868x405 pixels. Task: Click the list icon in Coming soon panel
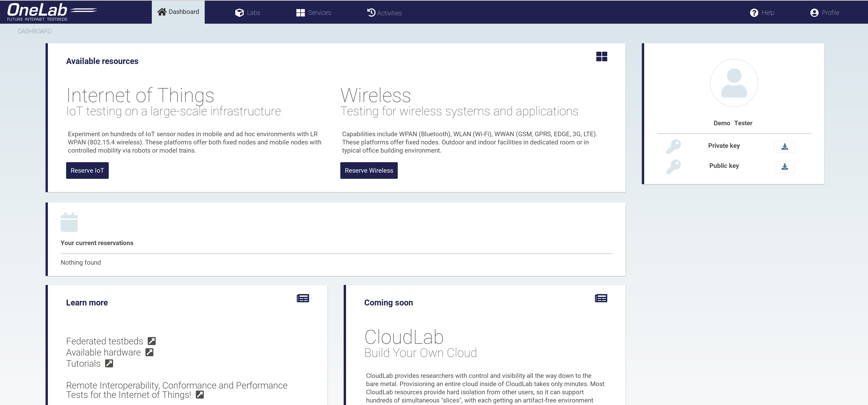click(601, 298)
